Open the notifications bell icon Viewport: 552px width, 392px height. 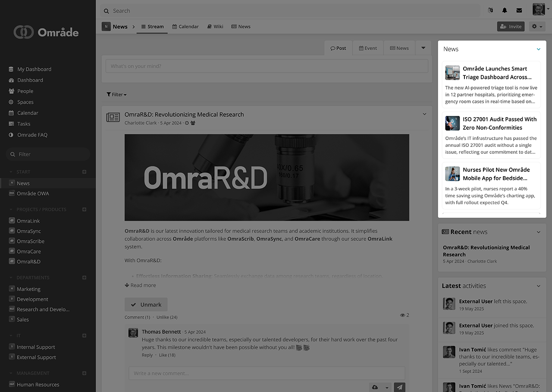(x=505, y=10)
